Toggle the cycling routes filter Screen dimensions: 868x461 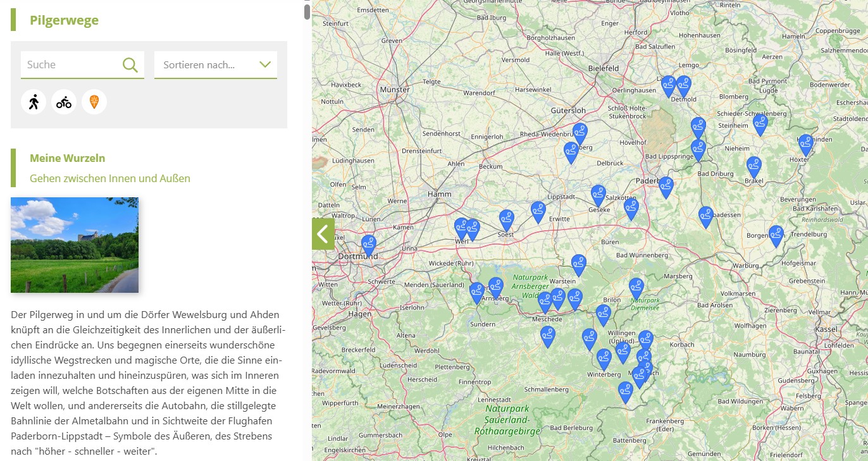click(64, 101)
